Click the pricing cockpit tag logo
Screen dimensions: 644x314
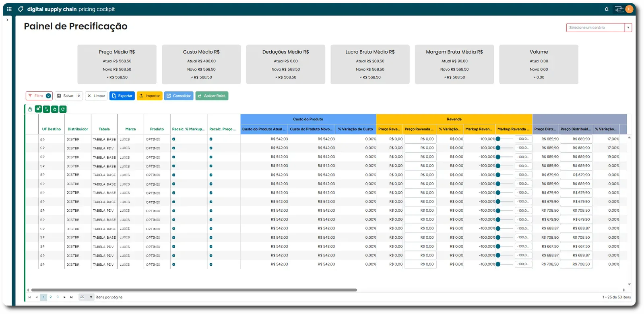pyautogui.click(x=21, y=9)
